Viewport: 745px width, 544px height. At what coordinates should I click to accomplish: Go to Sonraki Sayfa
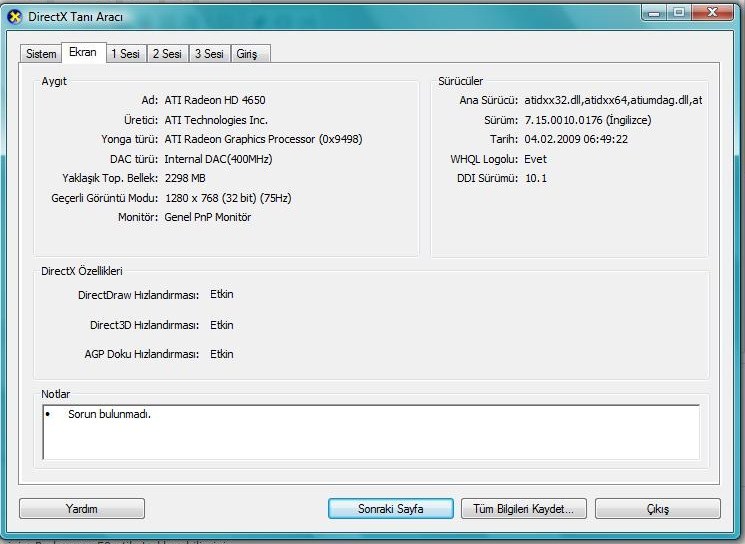(391, 509)
